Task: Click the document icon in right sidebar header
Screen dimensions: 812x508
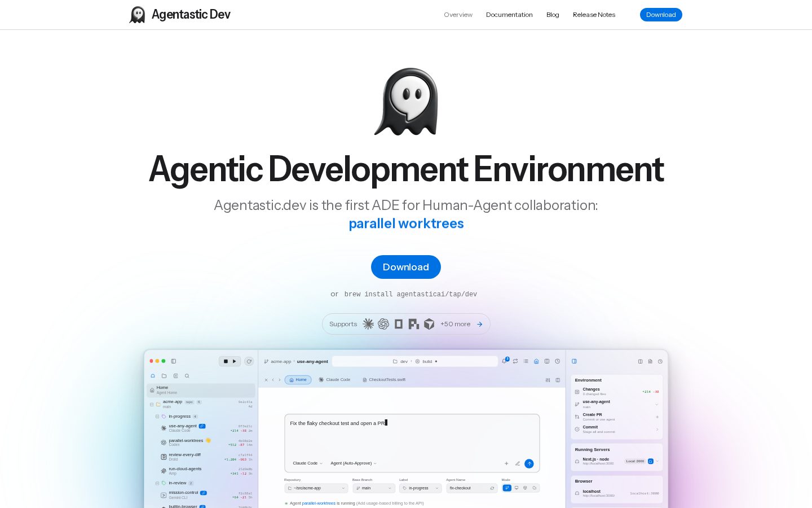Action: click(x=650, y=361)
